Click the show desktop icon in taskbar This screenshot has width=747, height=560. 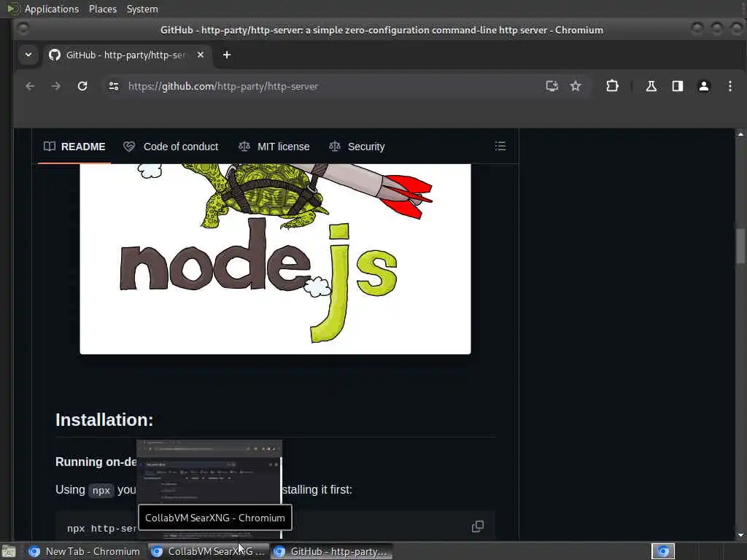tap(9, 552)
